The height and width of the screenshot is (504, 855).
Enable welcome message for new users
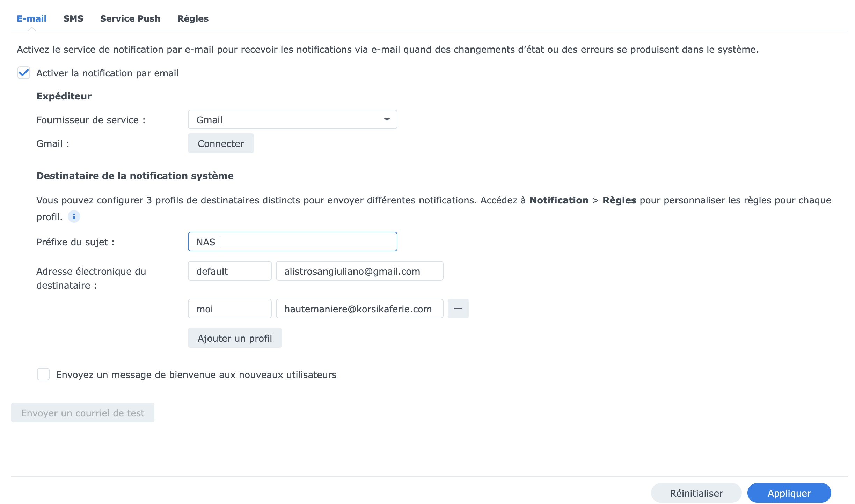tap(43, 374)
